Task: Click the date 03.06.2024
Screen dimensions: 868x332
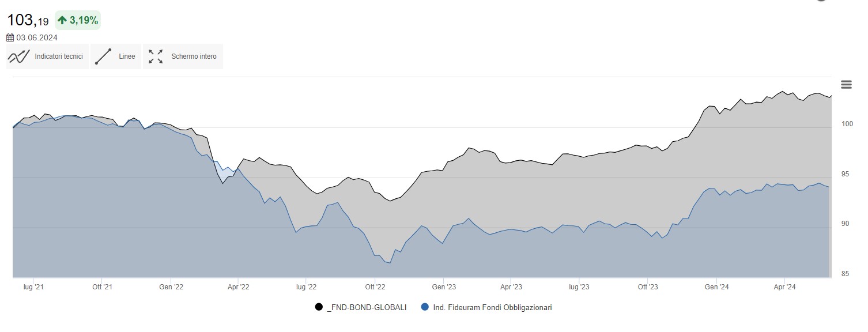Action: 37,38
